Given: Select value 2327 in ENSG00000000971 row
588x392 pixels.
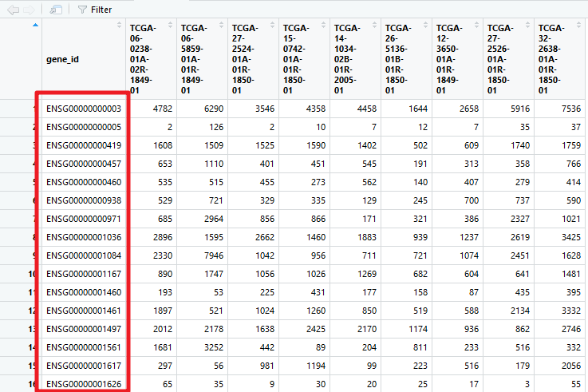Looking at the screenshot, I should tap(520, 219).
